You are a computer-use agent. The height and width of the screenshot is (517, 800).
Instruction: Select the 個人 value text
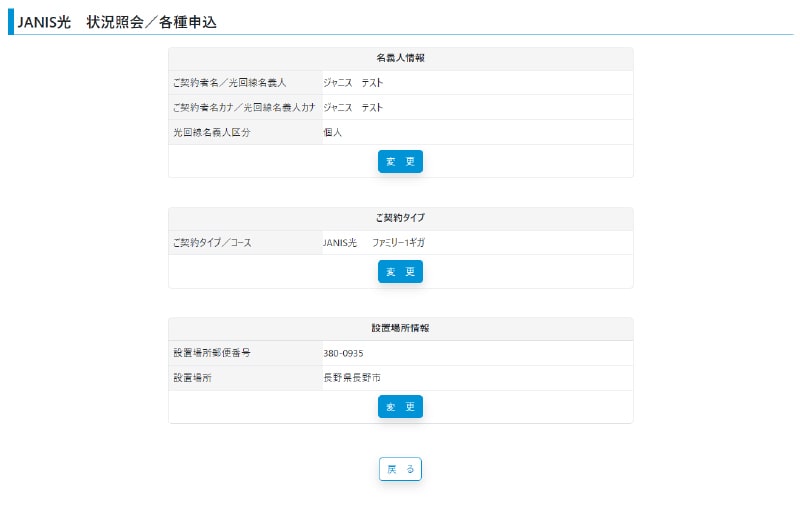[332, 132]
